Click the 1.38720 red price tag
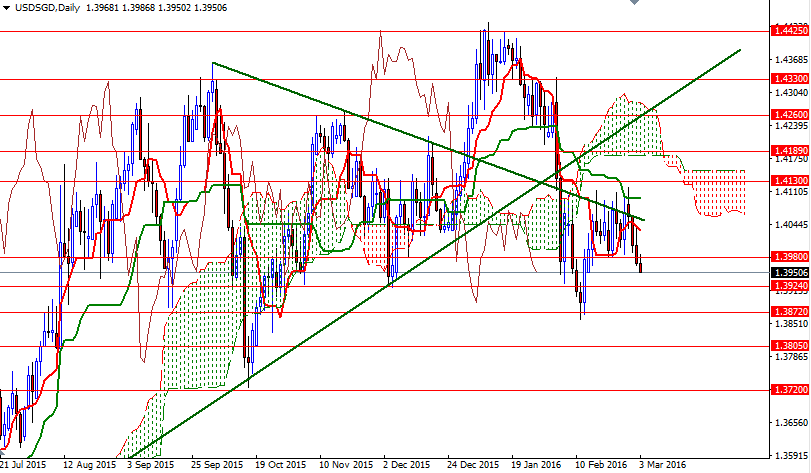The width and height of the screenshot is (811, 473). (790, 312)
